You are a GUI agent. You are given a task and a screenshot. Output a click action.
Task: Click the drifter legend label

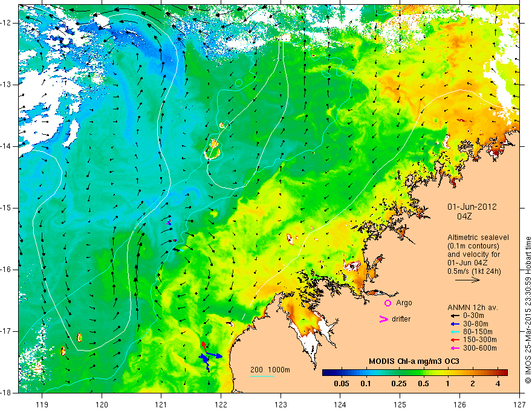tap(401, 319)
